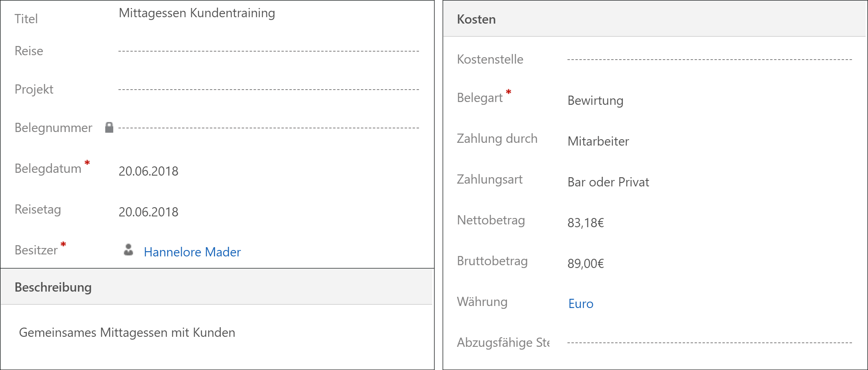
Task: Click the Beschreibung section header
Action: pos(53,287)
